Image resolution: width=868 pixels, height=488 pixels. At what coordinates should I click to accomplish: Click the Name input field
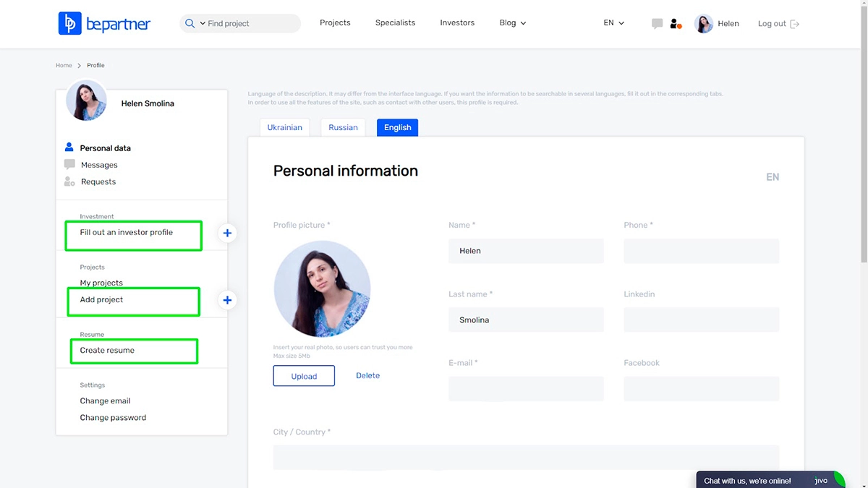[526, 251]
